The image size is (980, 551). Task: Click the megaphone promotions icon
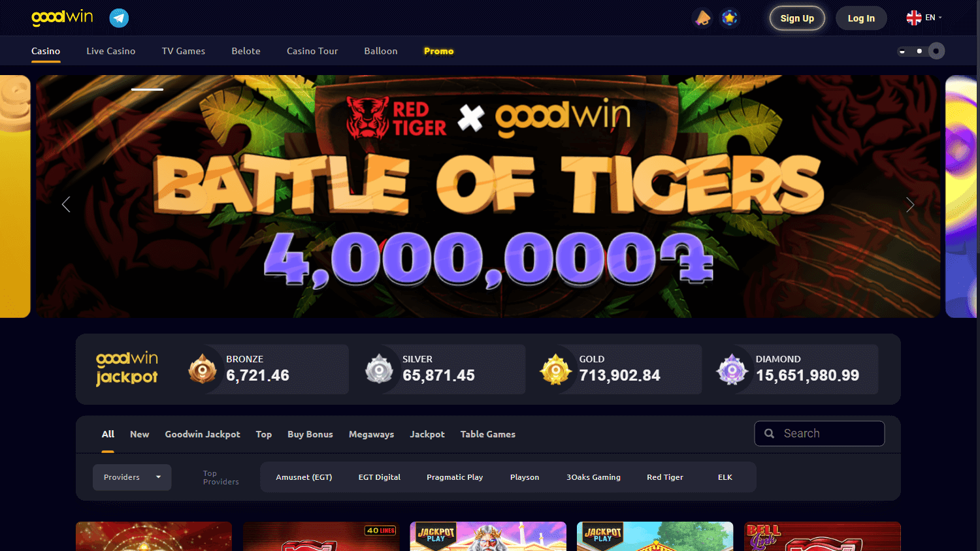[x=703, y=18]
